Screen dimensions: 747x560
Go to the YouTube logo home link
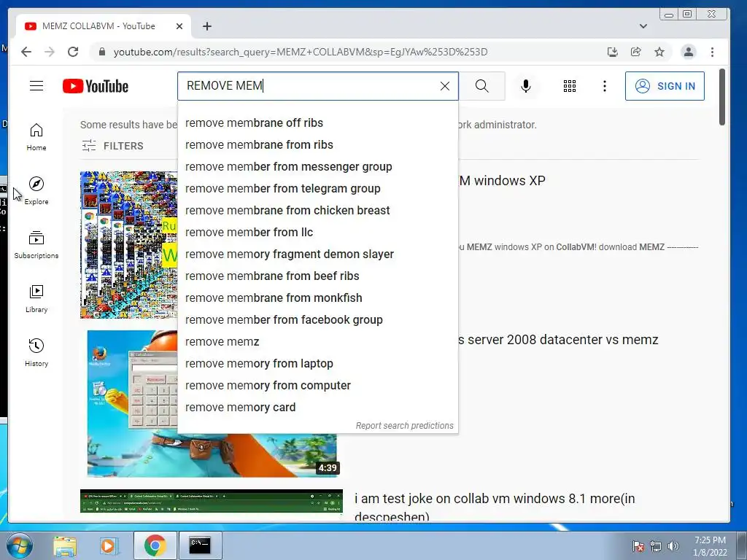(96, 86)
